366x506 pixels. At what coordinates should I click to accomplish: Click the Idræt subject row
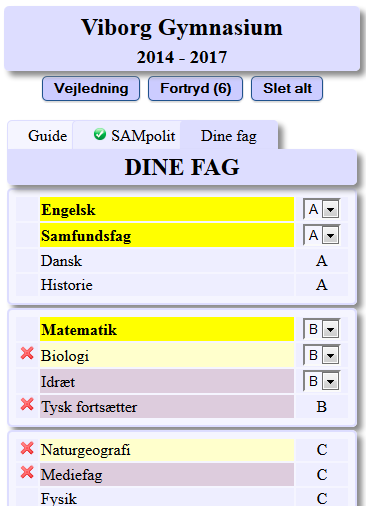point(167,381)
